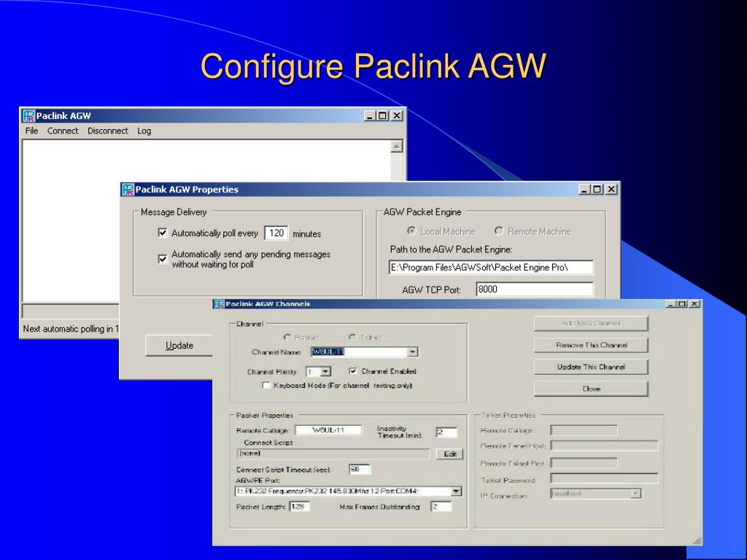747x560 pixels.
Task: Click the Path to AGW Packet Engine field
Action: pyautogui.click(x=491, y=268)
